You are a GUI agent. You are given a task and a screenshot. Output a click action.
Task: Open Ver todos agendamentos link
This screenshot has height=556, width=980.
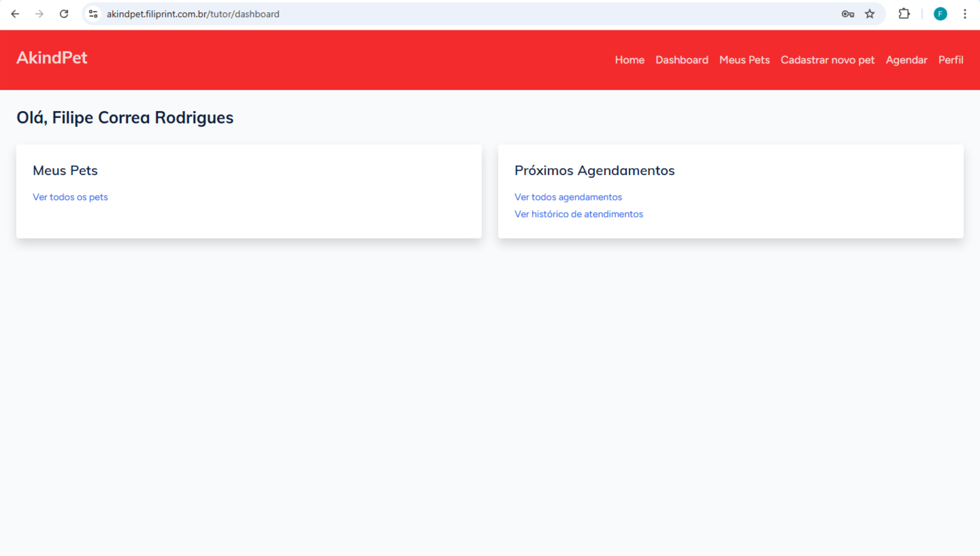pos(568,197)
